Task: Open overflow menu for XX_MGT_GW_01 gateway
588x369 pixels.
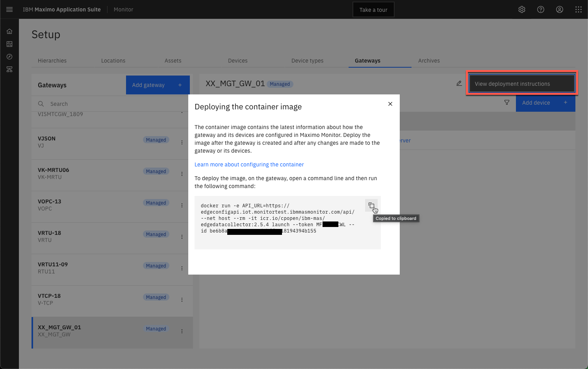Action: click(x=182, y=331)
